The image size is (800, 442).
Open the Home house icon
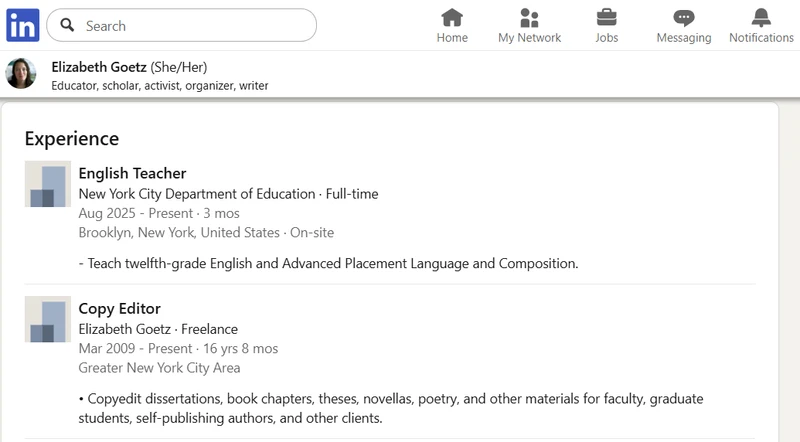[452, 17]
